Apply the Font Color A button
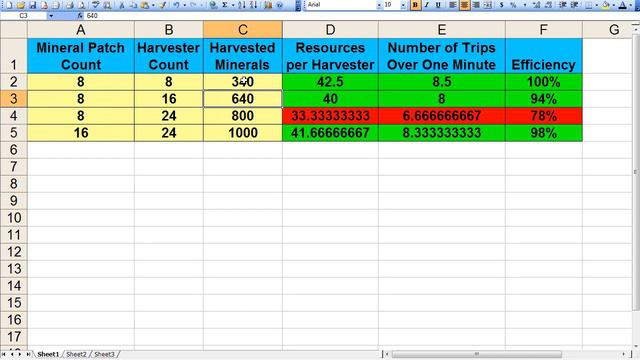Viewport: 640px width, 360px height. pos(622,5)
